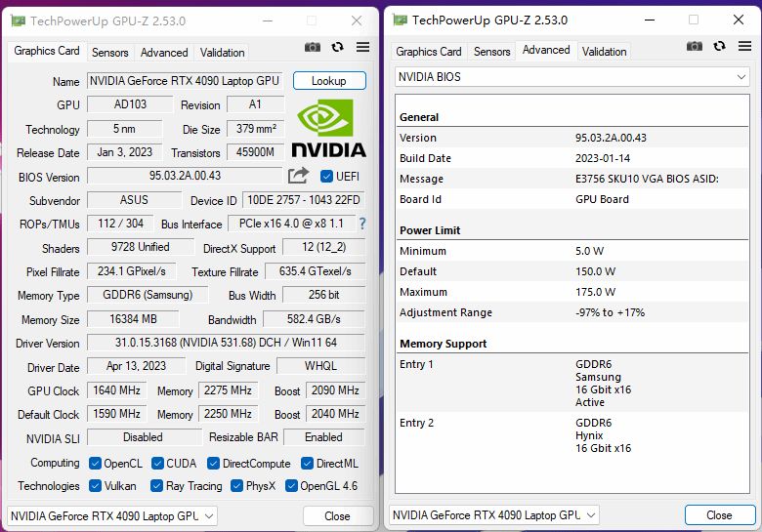Switch to Graphics Card tab in right window
Image resolution: width=762 pixels, height=532 pixels.
[429, 52]
